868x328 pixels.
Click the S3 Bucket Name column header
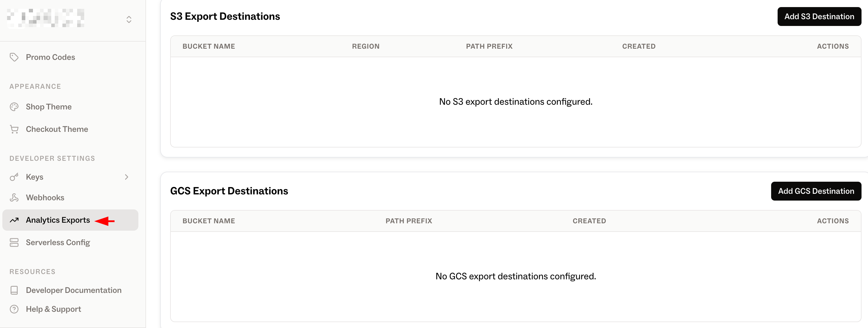[208, 47]
